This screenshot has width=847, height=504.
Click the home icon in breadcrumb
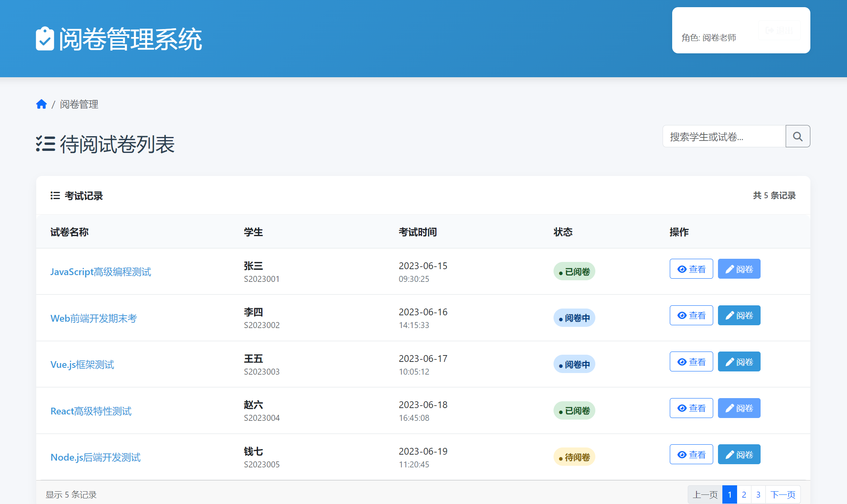click(41, 104)
